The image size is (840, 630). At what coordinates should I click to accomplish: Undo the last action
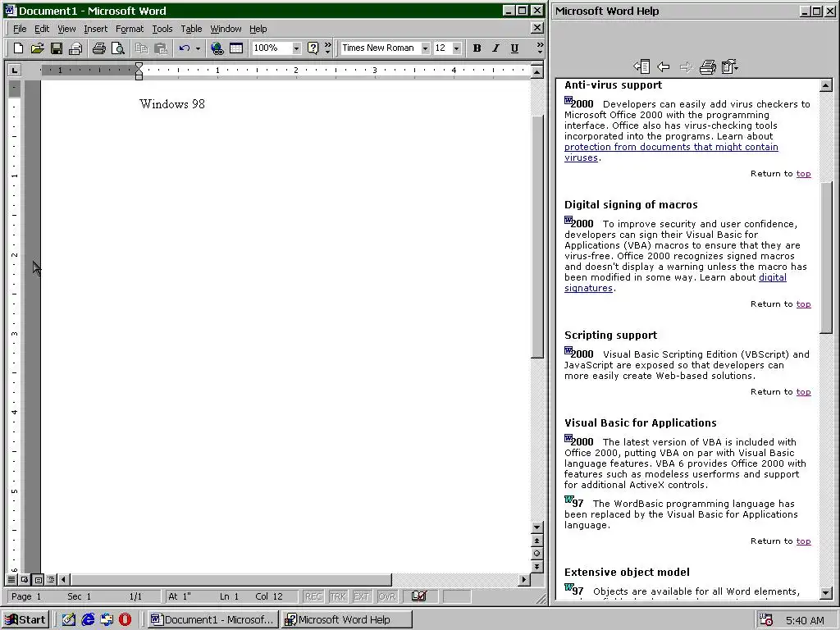(185, 48)
